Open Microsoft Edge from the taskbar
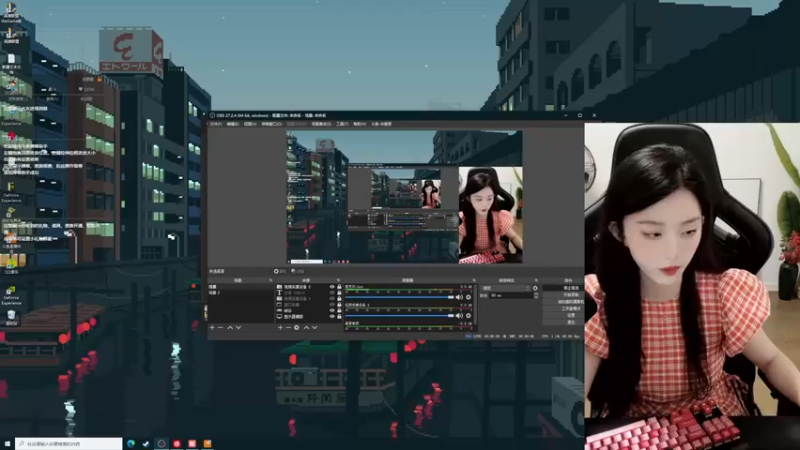The image size is (800, 450). click(x=131, y=444)
